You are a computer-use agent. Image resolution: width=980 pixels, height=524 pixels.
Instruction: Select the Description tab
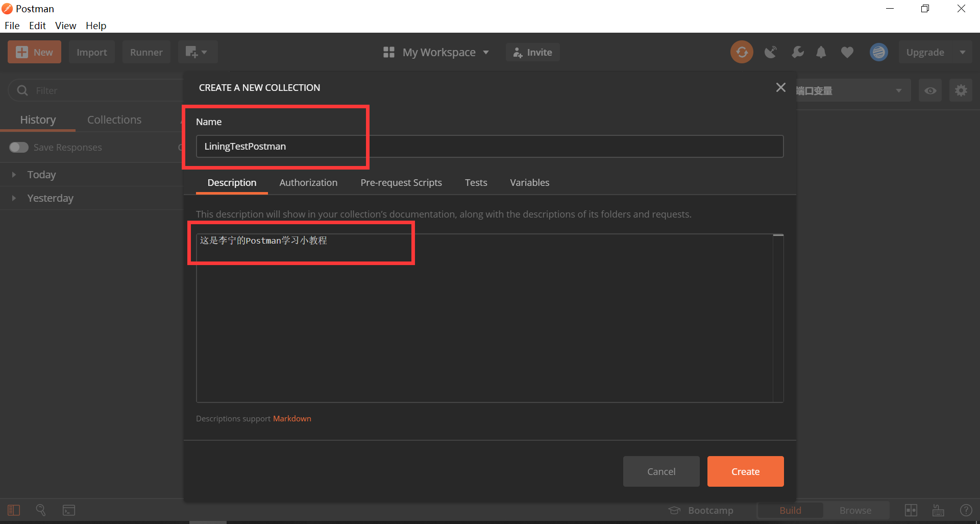[x=232, y=182]
